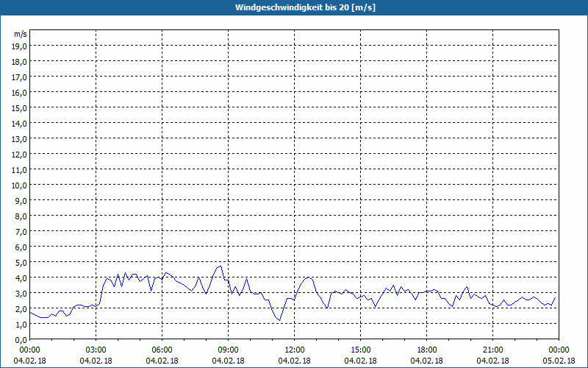
Task: Select the "2,0" y-axis label
Action: (x=21, y=308)
